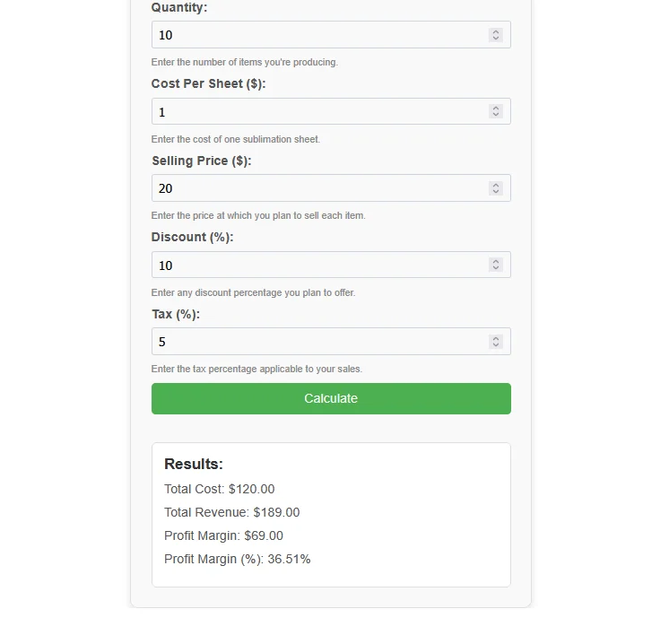The height and width of the screenshot is (644, 669).
Task: Focus the Quantity input field
Action: pos(318,35)
